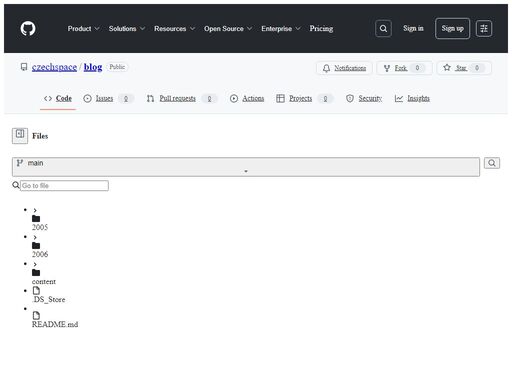Click the .DS_Store file icon
The height and width of the screenshot is (384, 512).
[36, 291]
